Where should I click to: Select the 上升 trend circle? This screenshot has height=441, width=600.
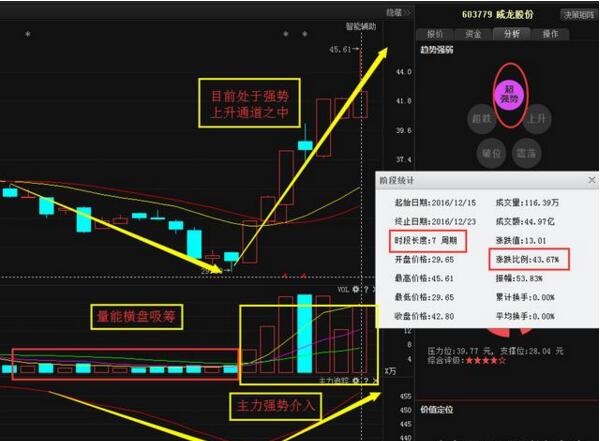pos(537,119)
